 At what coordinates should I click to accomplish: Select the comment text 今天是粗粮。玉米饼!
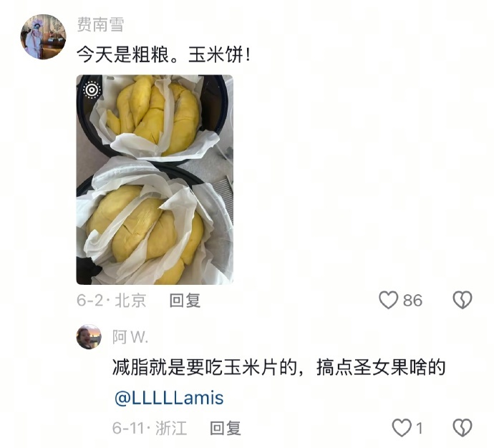coord(163,55)
